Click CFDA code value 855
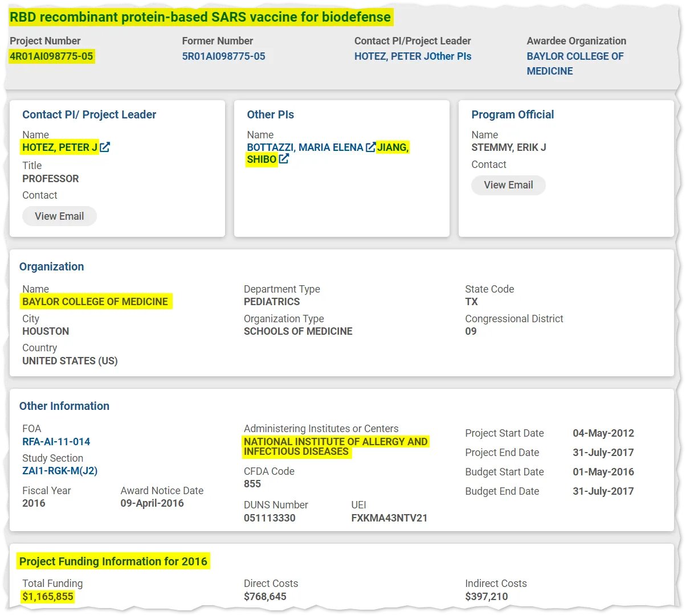Image resolution: width=686 pixels, height=616 pixels. tap(252, 484)
